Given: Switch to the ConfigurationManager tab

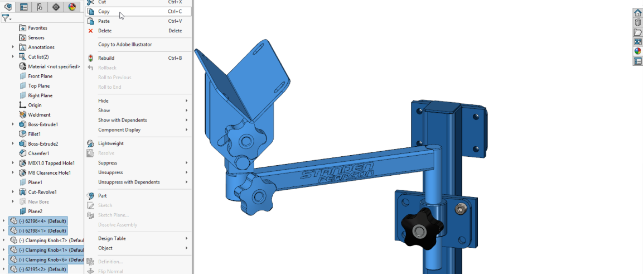Looking at the screenshot, I should tap(39, 7).
